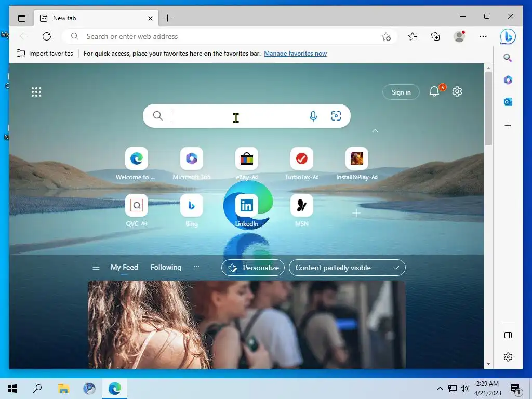Start voice search with microphone icon
Screen dimensions: 532x399
(313, 116)
